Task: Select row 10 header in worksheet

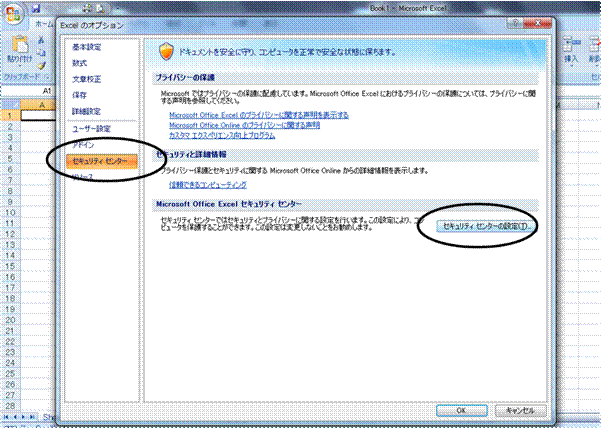Action: pos(11,213)
